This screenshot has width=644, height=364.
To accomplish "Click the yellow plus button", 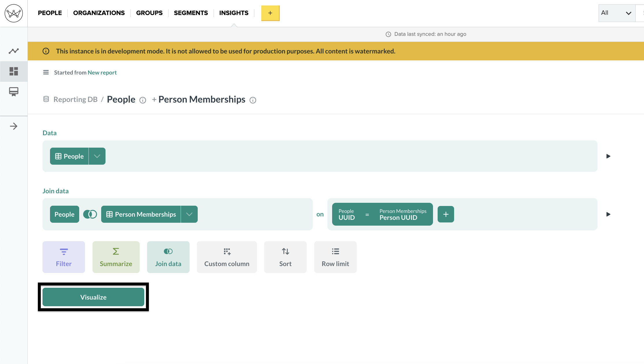I will (x=270, y=13).
